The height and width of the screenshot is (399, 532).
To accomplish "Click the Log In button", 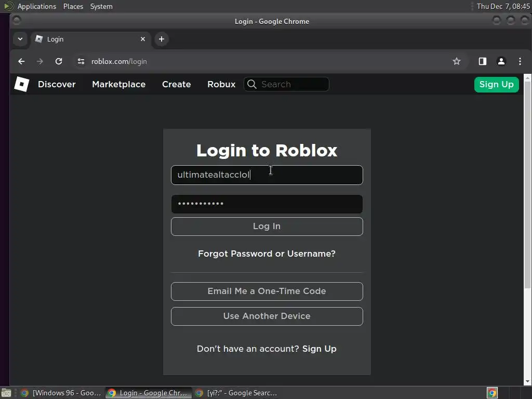I will 267,227.
